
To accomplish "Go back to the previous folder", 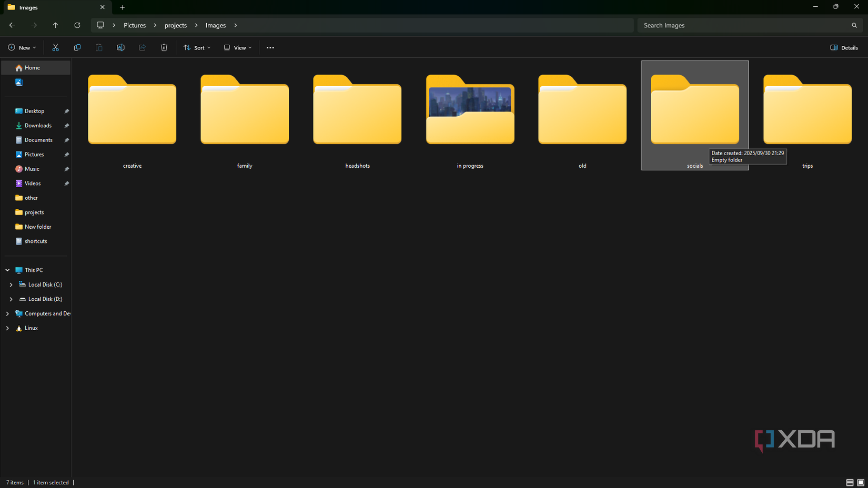I will (x=12, y=25).
